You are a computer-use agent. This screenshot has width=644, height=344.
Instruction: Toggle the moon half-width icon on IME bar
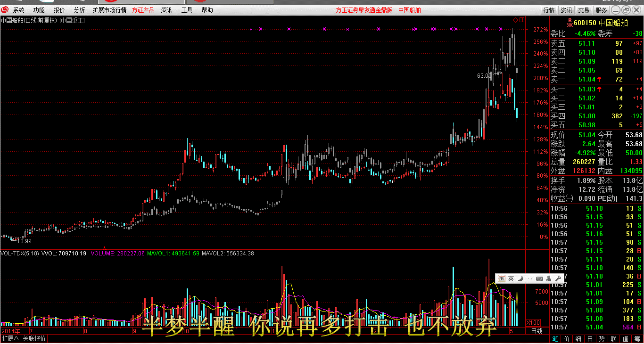coord(521,278)
